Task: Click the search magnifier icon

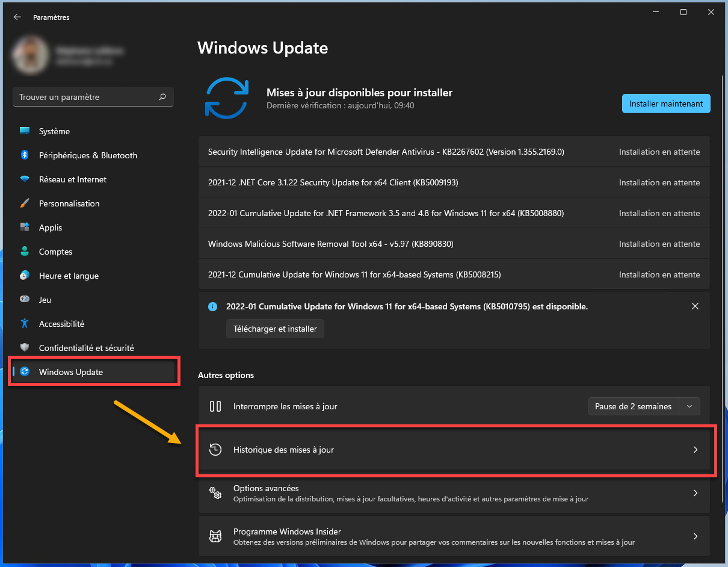Action: 162,97
